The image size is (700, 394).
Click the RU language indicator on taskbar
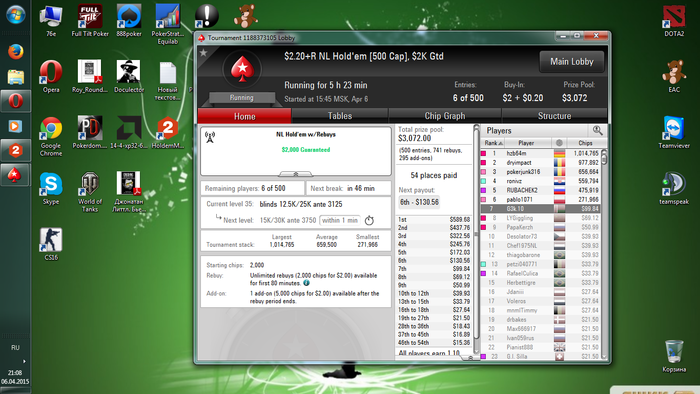click(15, 348)
